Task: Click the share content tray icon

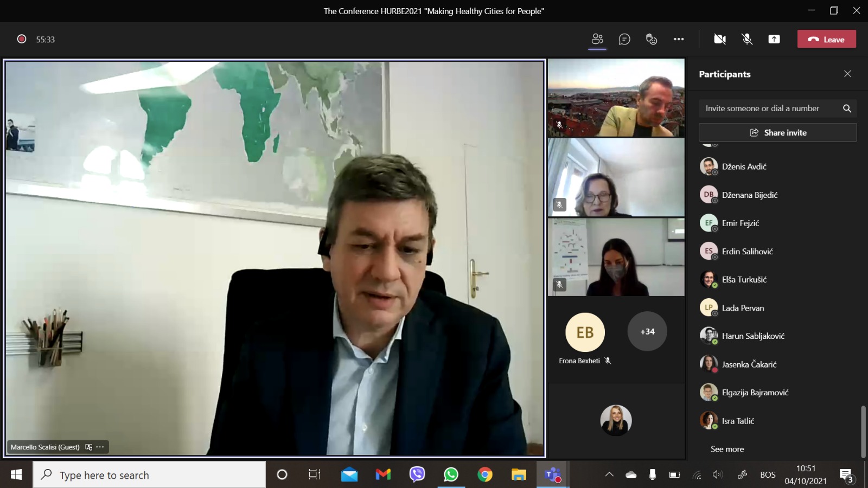Action: [x=774, y=39]
